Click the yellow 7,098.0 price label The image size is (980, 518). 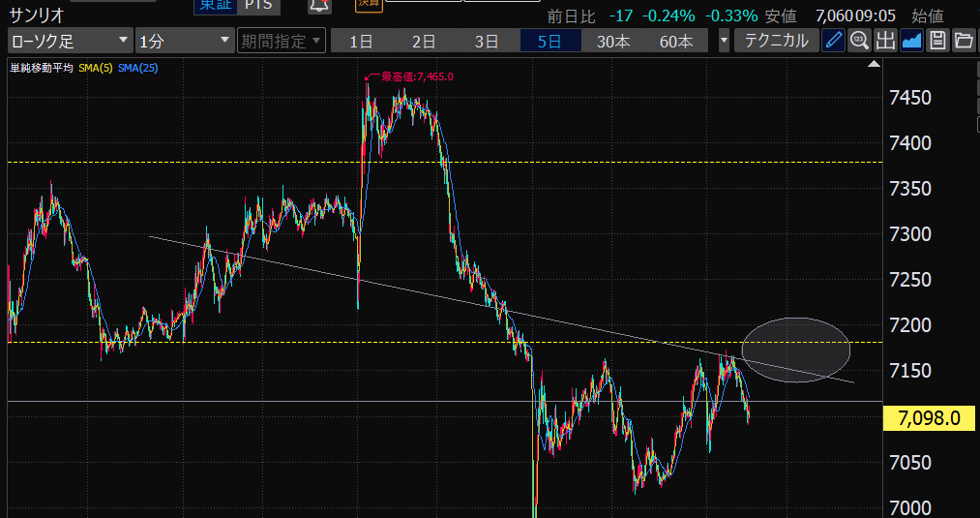click(x=929, y=418)
